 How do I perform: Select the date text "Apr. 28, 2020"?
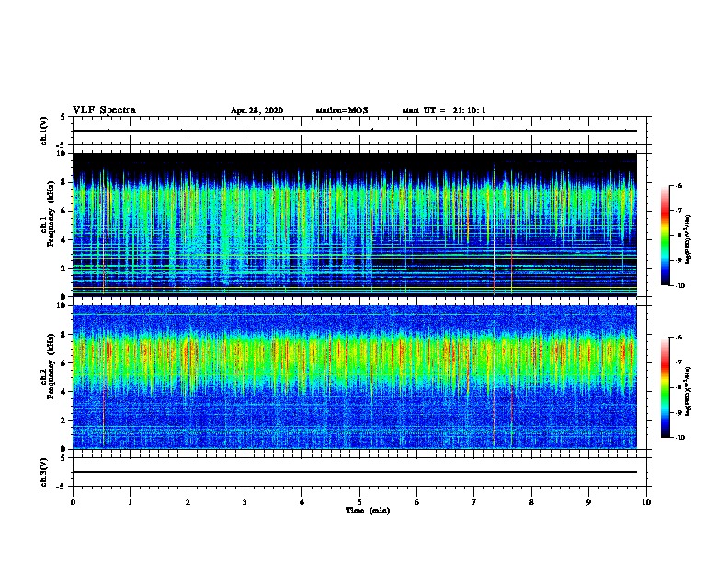pyautogui.click(x=256, y=110)
